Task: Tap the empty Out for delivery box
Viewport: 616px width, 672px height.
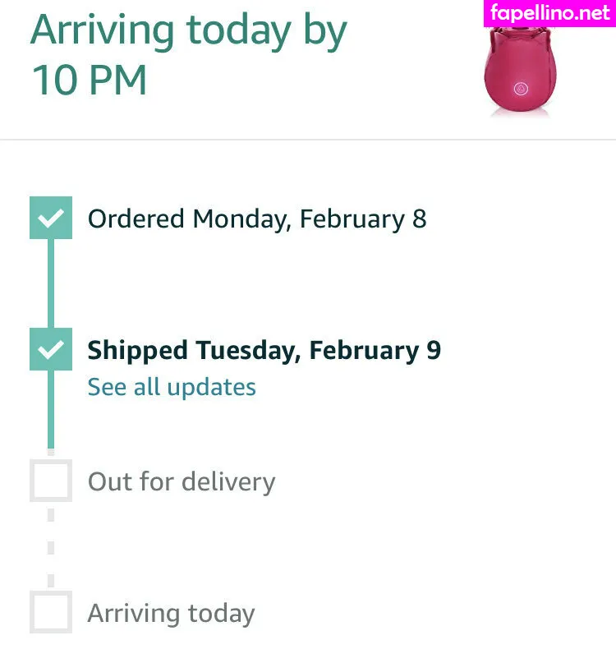Action: pos(51,481)
